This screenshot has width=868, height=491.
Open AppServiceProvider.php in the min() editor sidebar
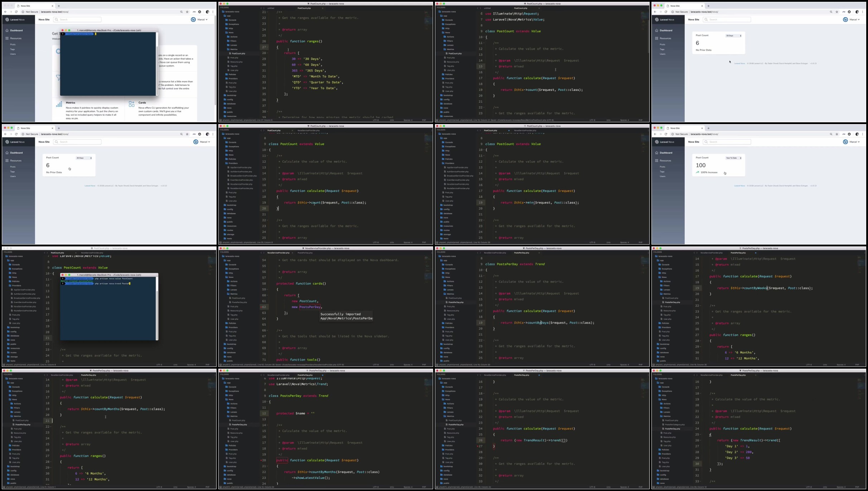(x=456, y=167)
